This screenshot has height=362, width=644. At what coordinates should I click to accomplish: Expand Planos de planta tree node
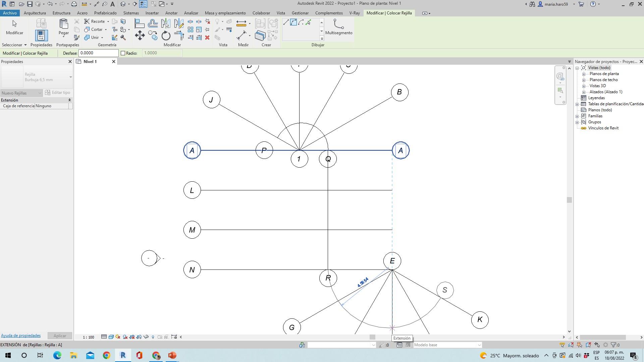pyautogui.click(x=584, y=74)
